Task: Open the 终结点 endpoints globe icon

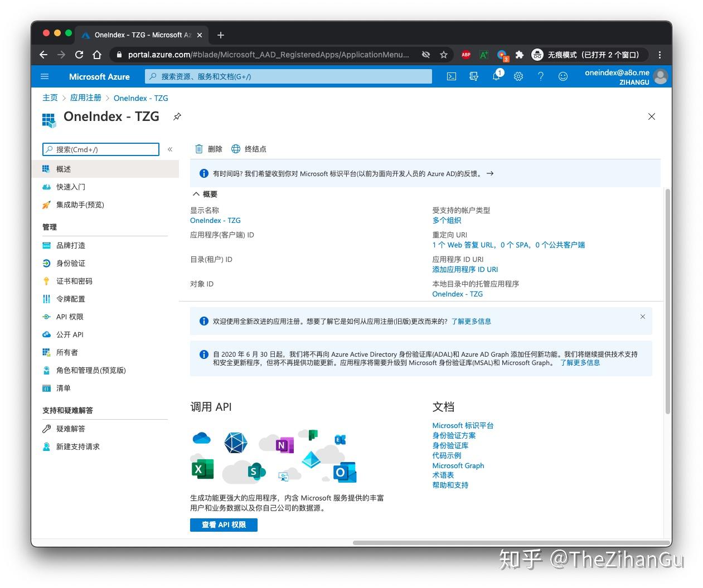Action: (235, 149)
